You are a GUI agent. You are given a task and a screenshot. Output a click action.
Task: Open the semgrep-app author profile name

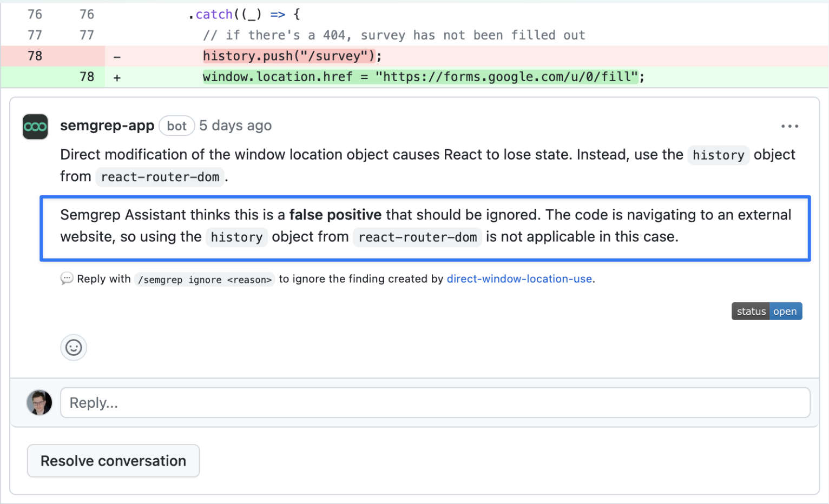click(x=107, y=126)
